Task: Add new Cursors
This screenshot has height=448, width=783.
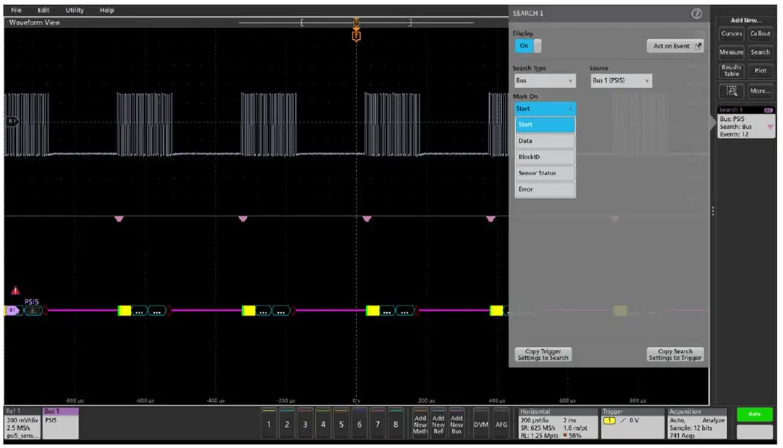Action: 732,34
